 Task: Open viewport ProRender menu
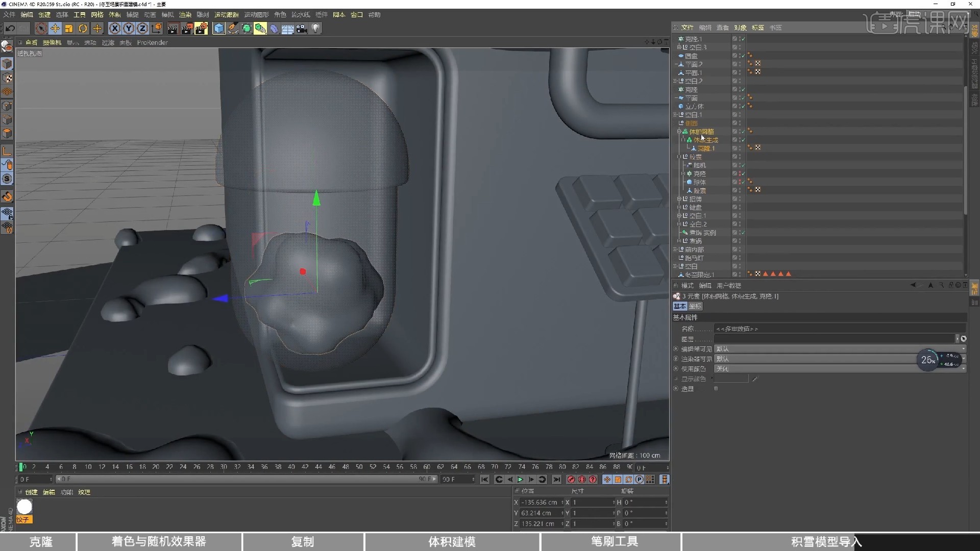tap(152, 43)
